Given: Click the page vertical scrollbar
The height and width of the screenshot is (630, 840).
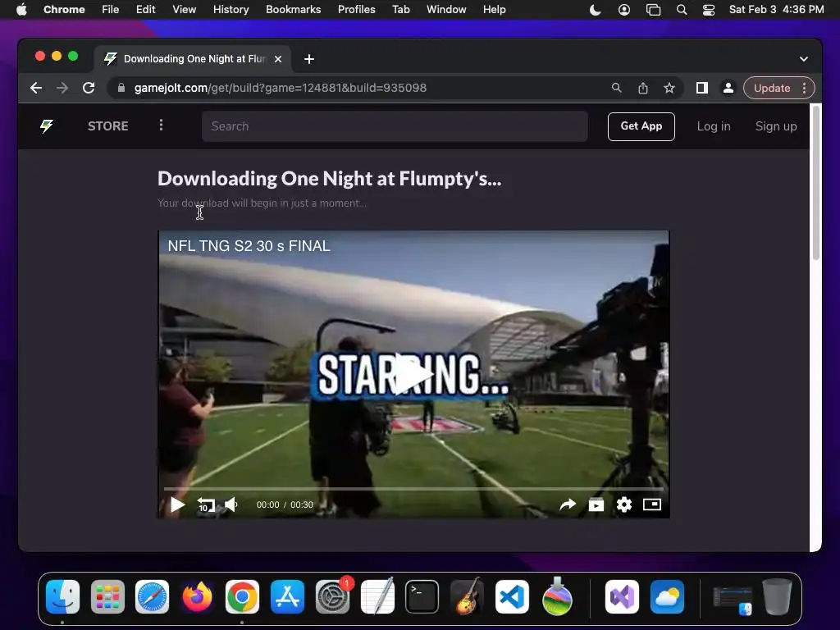Looking at the screenshot, I should point(816,182).
